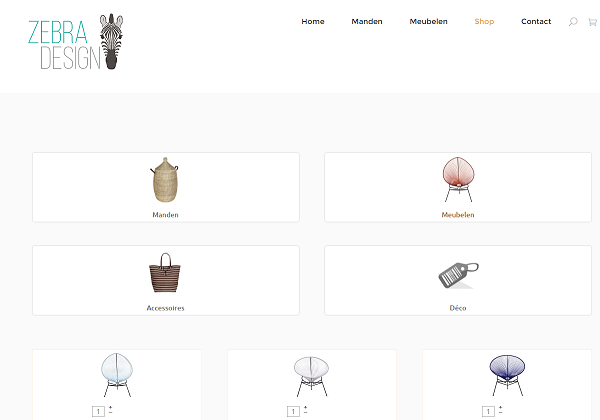600x420 pixels.
Task: Decrease quantity for the light blue chair
Action: click(111, 413)
